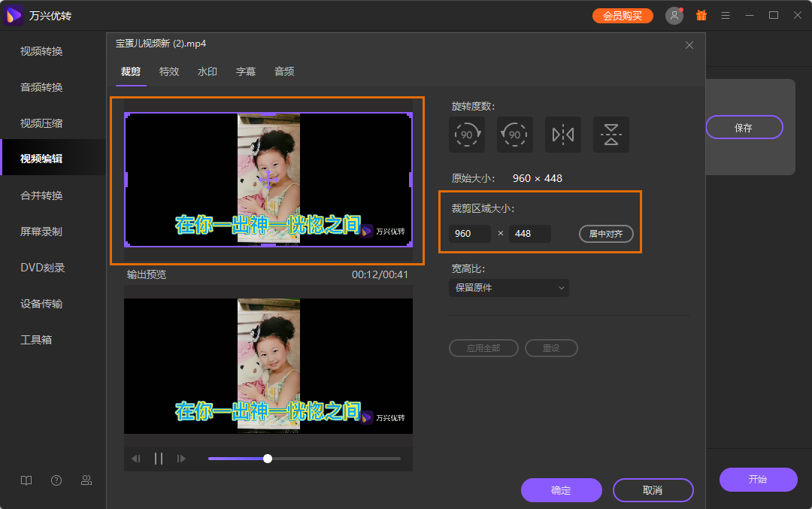
Task: Pause the preview playback
Action: click(x=159, y=459)
